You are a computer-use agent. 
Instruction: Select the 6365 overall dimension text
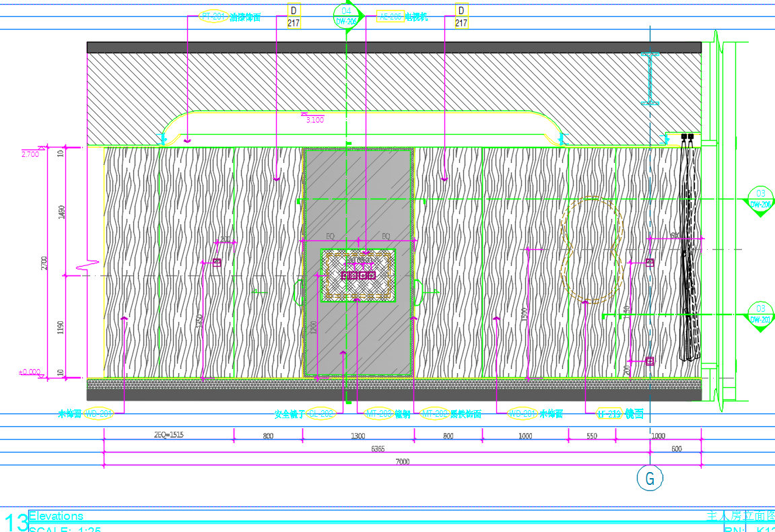[x=378, y=448]
